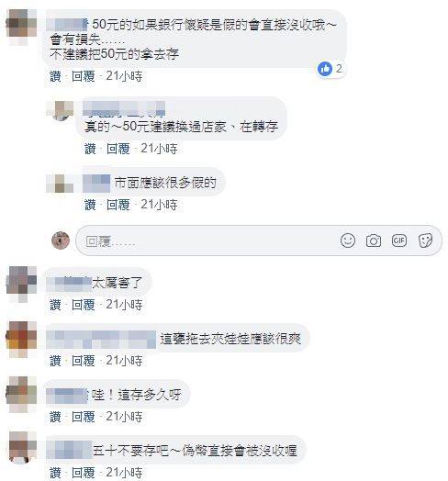Like the comment about 50元 bank confiscation
448x481 pixels.
click(55, 76)
